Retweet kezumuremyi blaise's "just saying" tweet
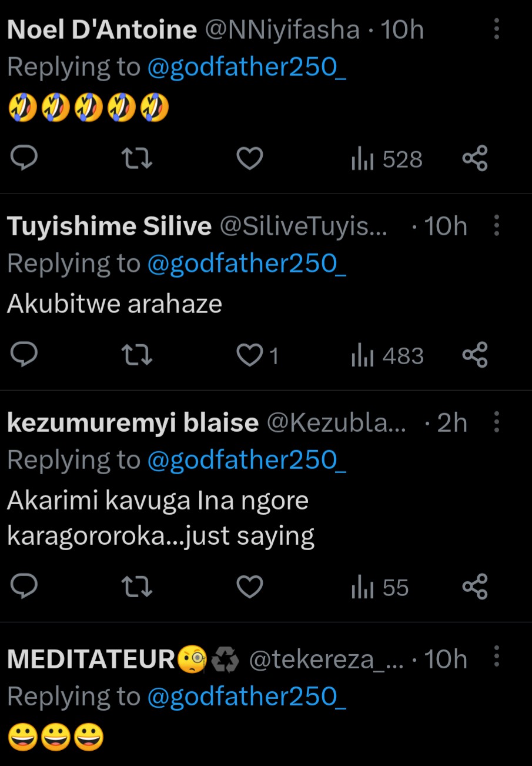The image size is (532, 766). pos(136,587)
